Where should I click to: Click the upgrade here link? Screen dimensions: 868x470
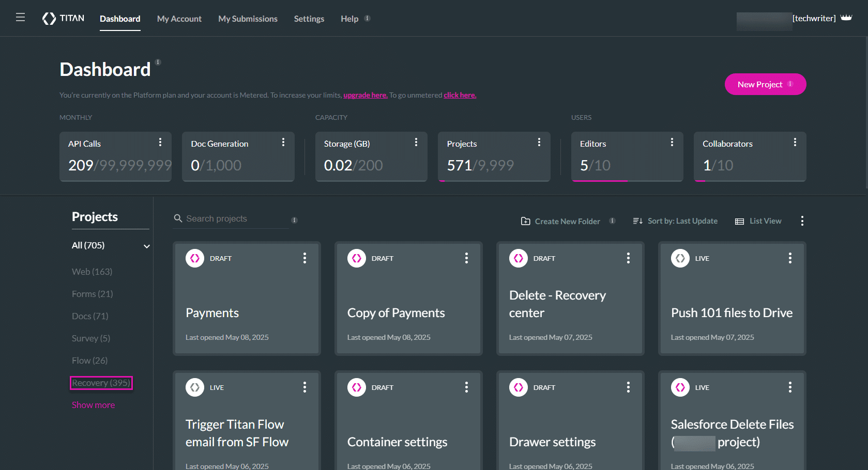tap(365, 95)
